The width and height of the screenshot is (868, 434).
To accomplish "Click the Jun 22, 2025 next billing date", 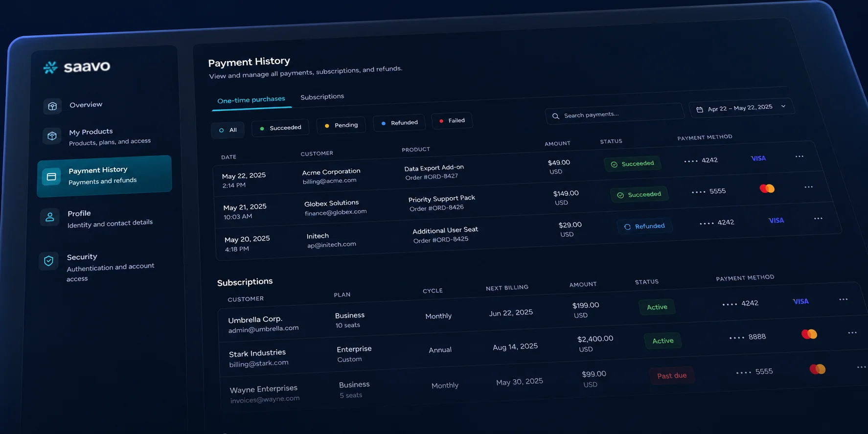I will pos(511,313).
